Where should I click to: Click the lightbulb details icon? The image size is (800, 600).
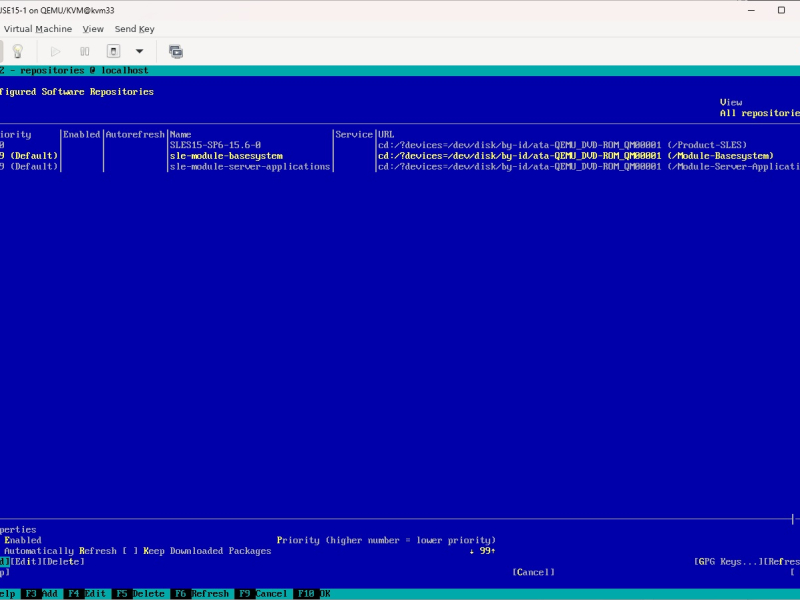[x=18, y=52]
